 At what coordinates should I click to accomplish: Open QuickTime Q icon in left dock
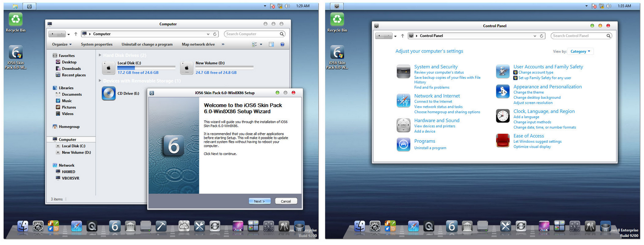pyautogui.click(x=91, y=227)
